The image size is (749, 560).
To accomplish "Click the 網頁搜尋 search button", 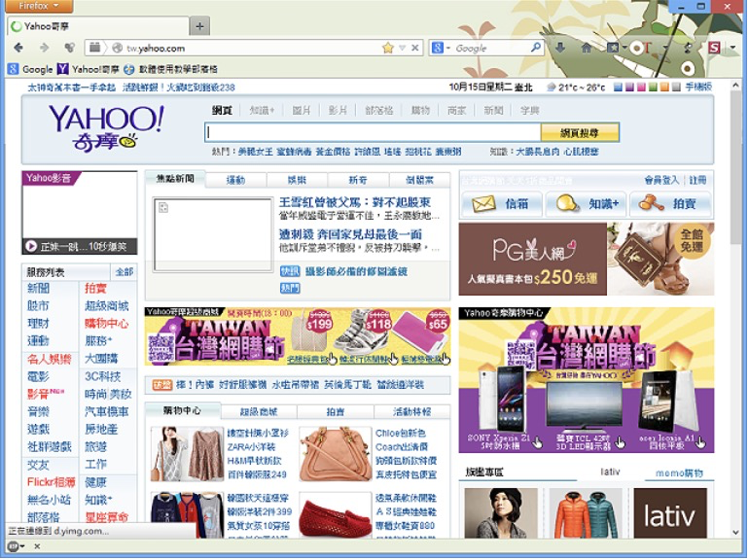I will (580, 133).
